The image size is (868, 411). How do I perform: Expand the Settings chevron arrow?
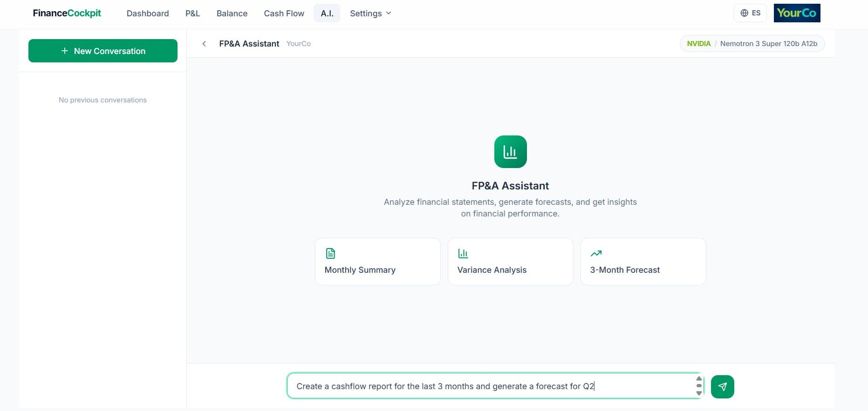(389, 13)
